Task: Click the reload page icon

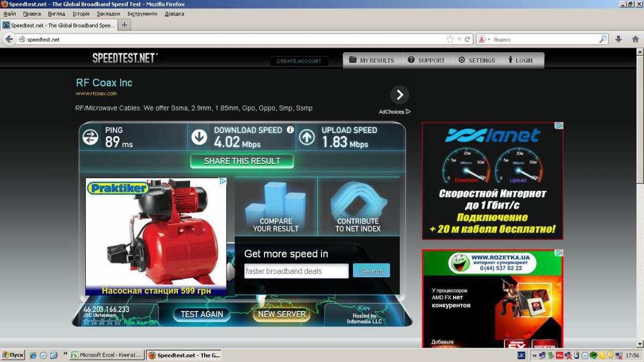Action: point(468,39)
